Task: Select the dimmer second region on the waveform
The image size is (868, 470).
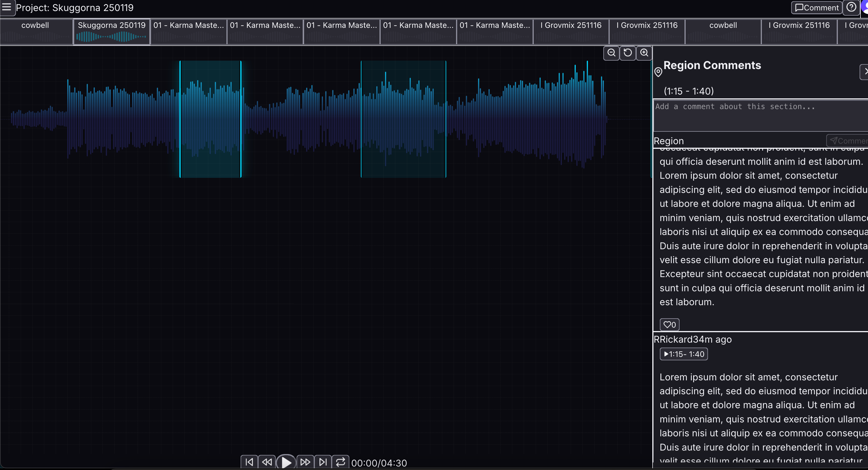Action: (403, 119)
